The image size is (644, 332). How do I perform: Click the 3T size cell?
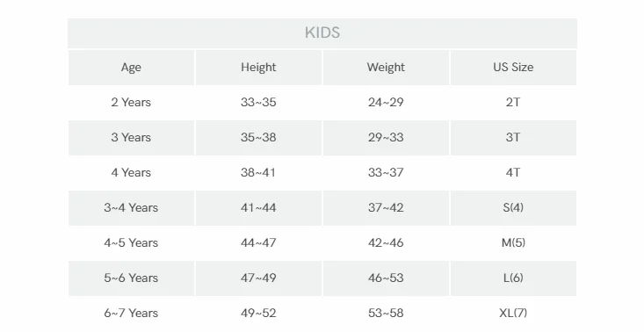[x=513, y=138]
